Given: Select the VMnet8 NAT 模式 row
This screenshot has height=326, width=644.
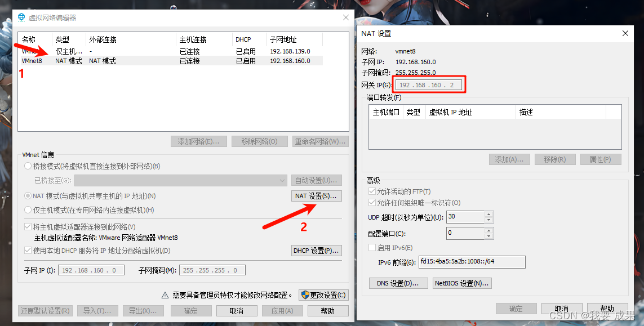Looking at the screenshot, I should coord(169,61).
